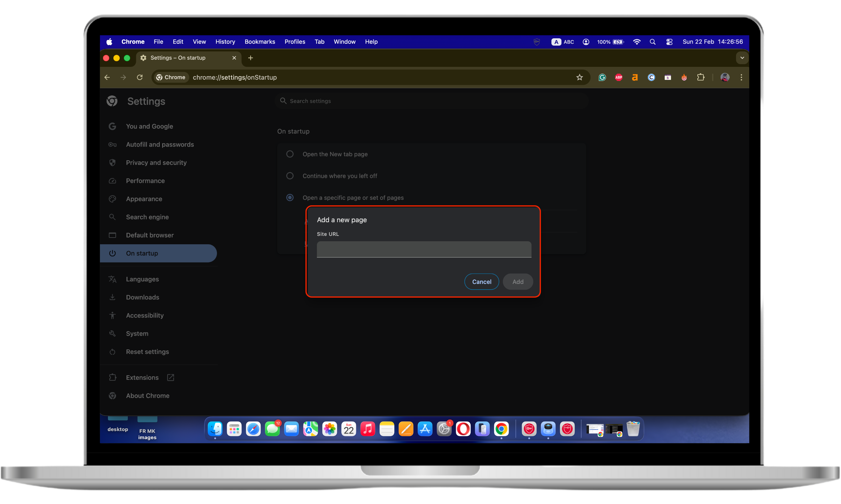Screen dimensions: 841x504
Task: Select Open the New tab page
Action: point(290,154)
